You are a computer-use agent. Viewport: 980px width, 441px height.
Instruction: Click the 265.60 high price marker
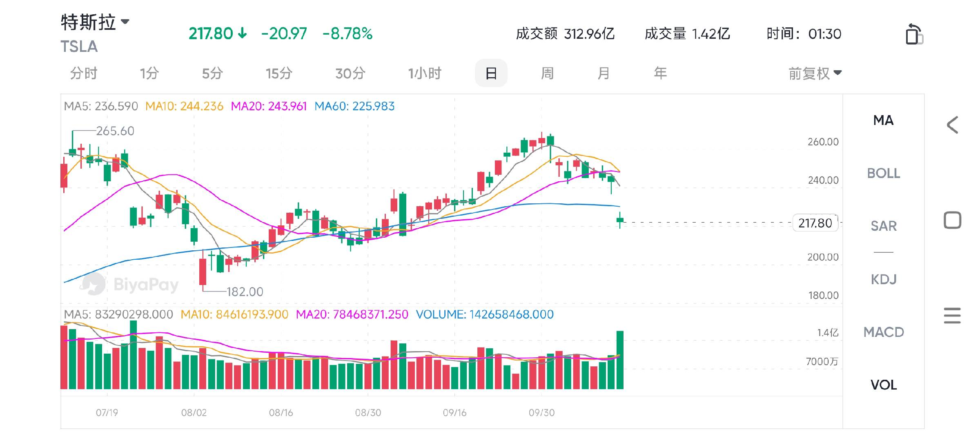click(x=115, y=131)
